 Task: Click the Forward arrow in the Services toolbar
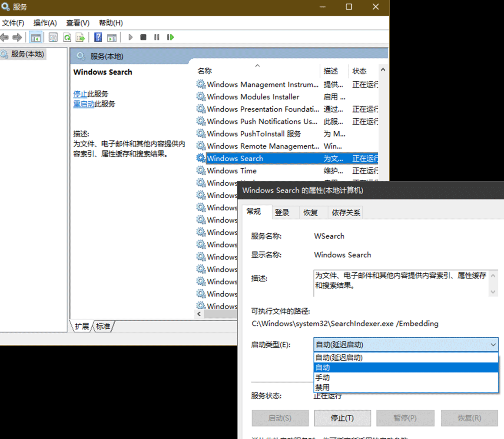(17, 37)
